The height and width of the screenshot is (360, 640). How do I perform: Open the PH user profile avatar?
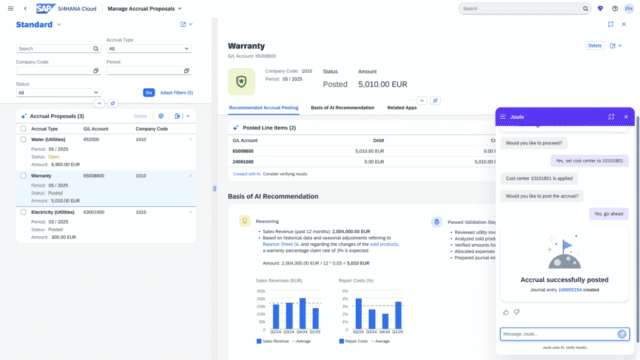coord(629,9)
